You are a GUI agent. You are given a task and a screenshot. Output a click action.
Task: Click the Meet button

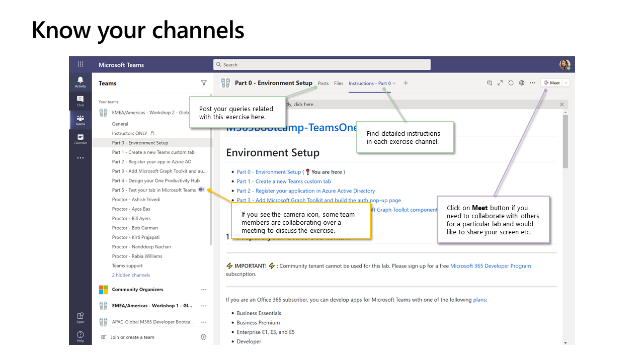(x=551, y=83)
